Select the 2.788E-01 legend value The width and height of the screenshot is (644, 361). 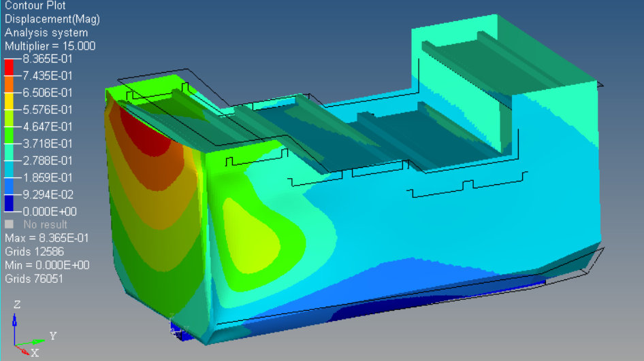click(48, 160)
